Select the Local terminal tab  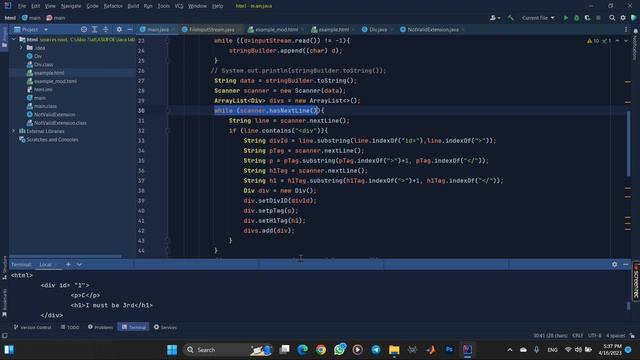pyautogui.click(x=45, y=264)
